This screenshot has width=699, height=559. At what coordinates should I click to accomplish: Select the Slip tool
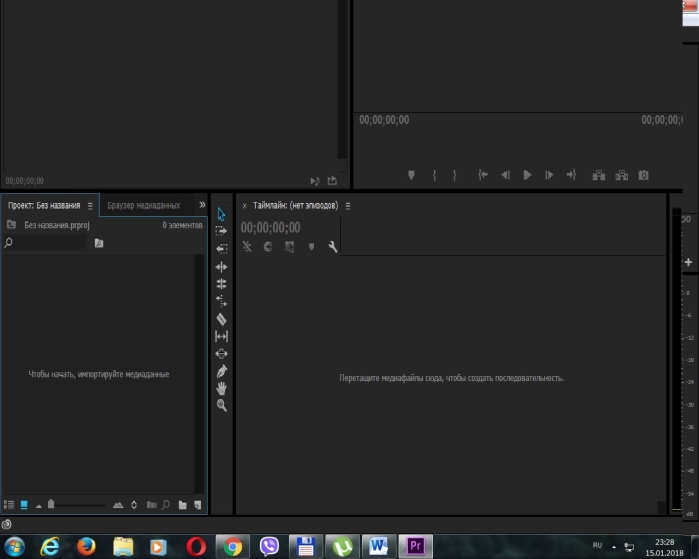coord(222,336)
